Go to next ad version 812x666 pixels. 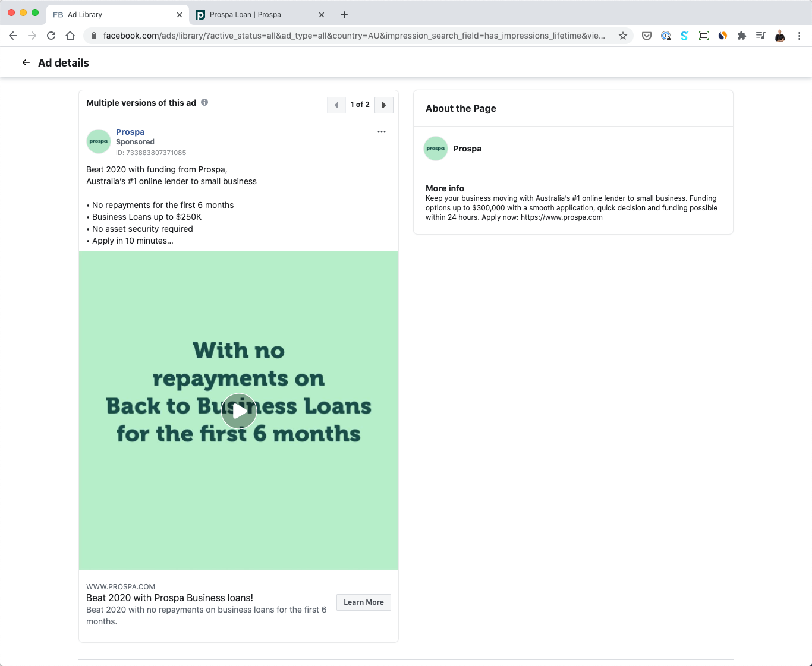tap(384, 105)
